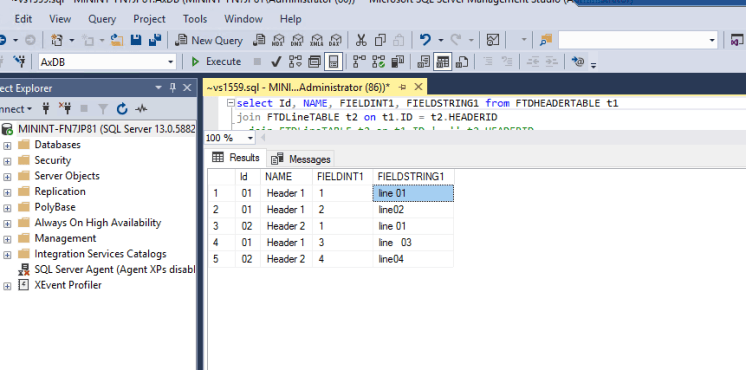Screen dimensions: 746x370
Task: Open a Database Engine Query icon
Action: (x=259, y=40)
